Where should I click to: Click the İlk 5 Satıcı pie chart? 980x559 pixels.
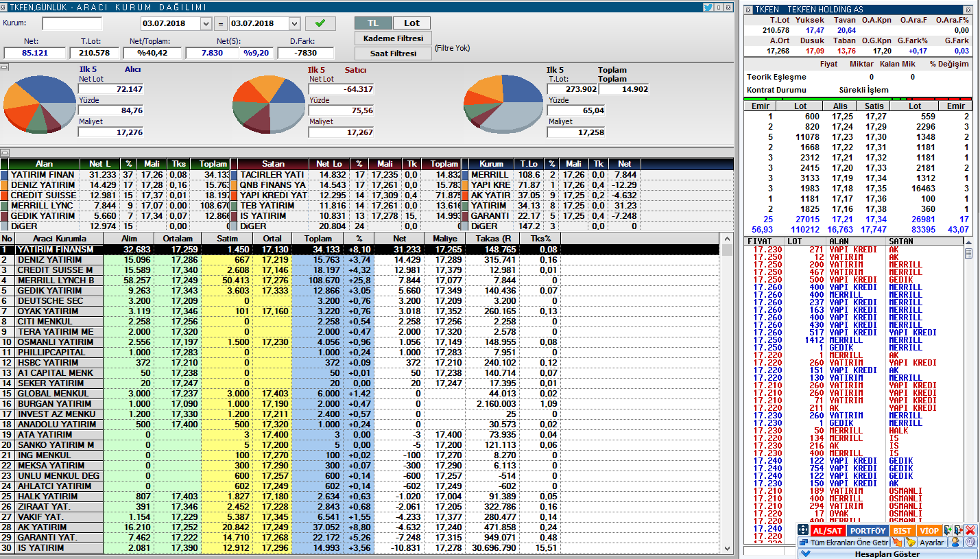pyautogui.click(x=268, y=104)
